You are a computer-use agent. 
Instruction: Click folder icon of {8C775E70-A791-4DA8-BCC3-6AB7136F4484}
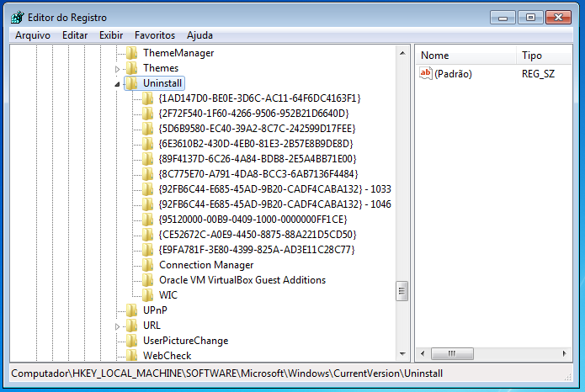click(148, 174)
